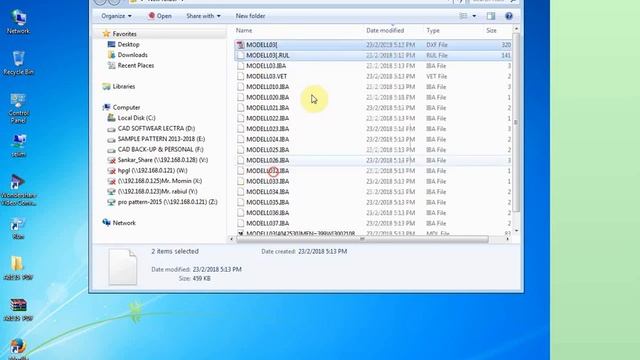The width and height of the screenshot is (640, 360).
Task: Select the MODELL03[.RUL file
Action: (373, 56)
